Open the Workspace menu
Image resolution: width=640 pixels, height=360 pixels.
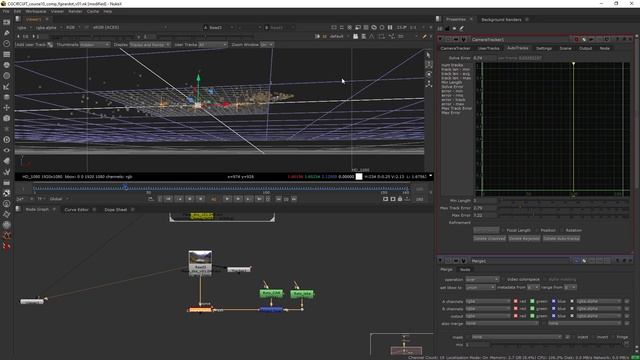[36, 11]
